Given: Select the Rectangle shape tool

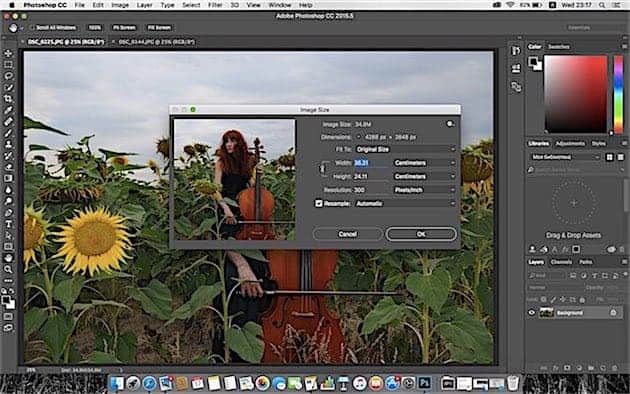Looking at the screenshot, I should point(8,247).
